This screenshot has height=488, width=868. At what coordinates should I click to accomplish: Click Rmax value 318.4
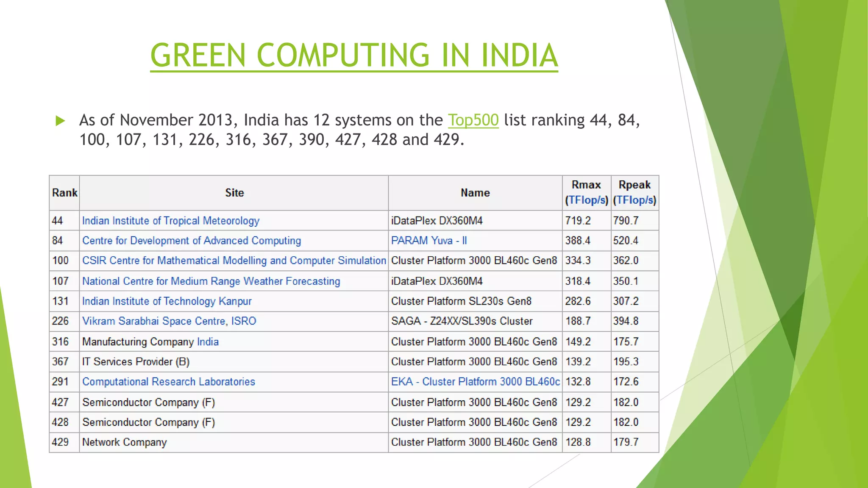pyautogui.click(x=578, y=281)
